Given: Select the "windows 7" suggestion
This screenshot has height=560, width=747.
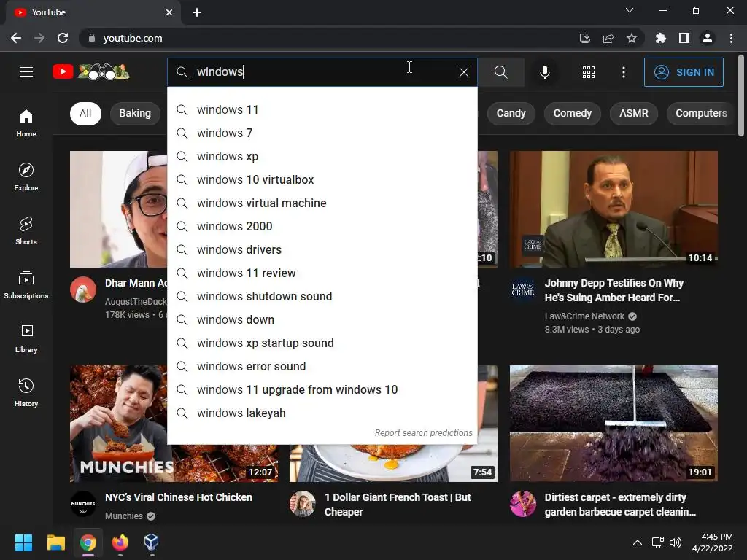Looking at the screenshot, I should pyautogui.click(x=322, y=133).
